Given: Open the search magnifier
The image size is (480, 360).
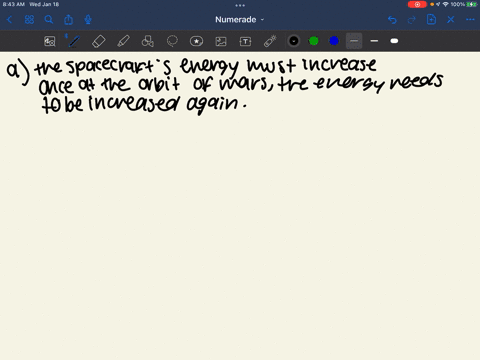Looking at the screenshot, I should 49,20.
